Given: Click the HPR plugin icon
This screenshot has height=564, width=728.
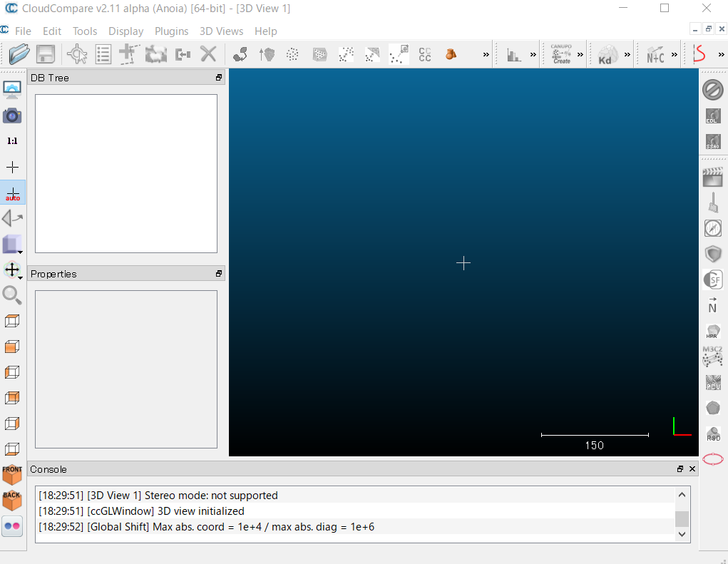Looking at the screenshot, I should click(x=713, y=331).
